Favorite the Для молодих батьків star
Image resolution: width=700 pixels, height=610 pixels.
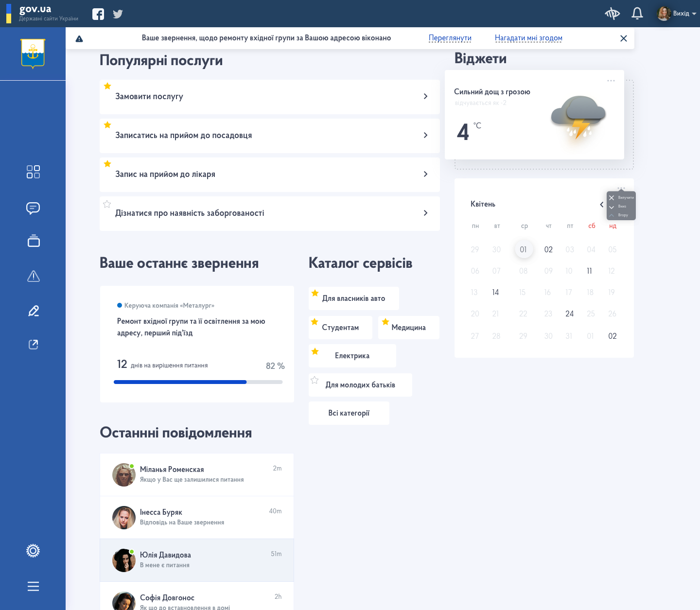click(315, 380)
